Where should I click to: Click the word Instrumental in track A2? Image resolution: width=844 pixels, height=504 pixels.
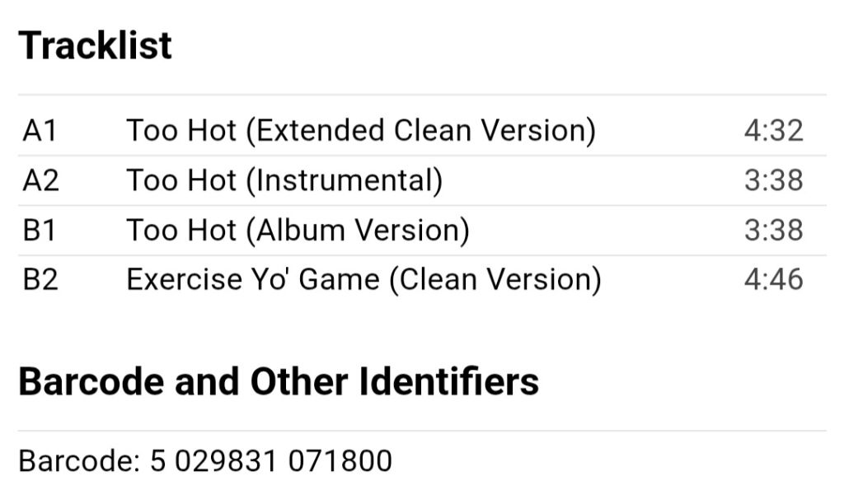345,180
